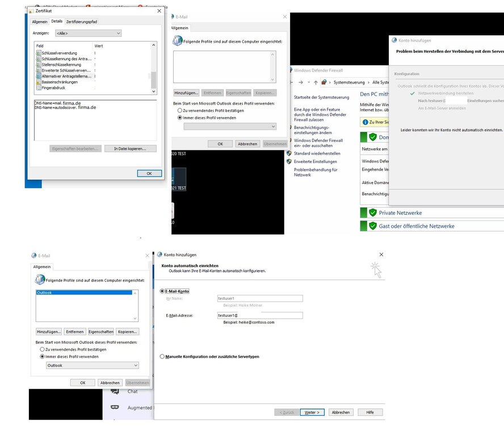Open the profile dropdown showing Outlook
The width and height of the screenshot is (504, 426).
(x=92, y=365)
